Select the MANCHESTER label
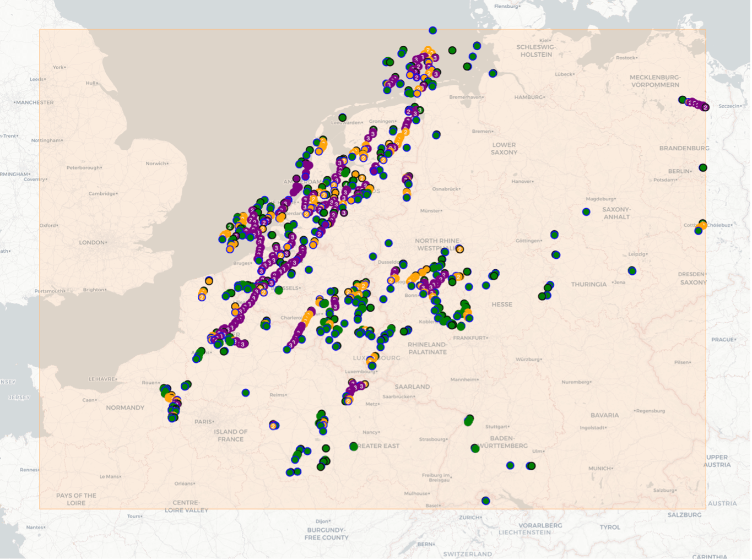The height and width of the screenshot is (560, 752). coord(34,103)
